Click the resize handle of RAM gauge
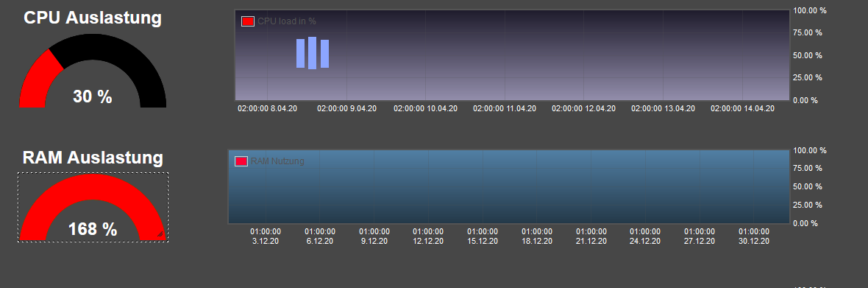Screen dimensions: 868x288 160,234
